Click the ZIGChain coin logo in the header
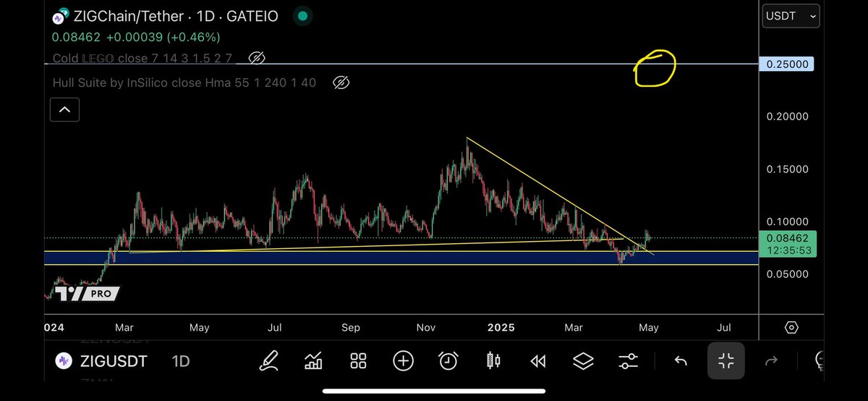The image size is (868, 401). (61, 16)
